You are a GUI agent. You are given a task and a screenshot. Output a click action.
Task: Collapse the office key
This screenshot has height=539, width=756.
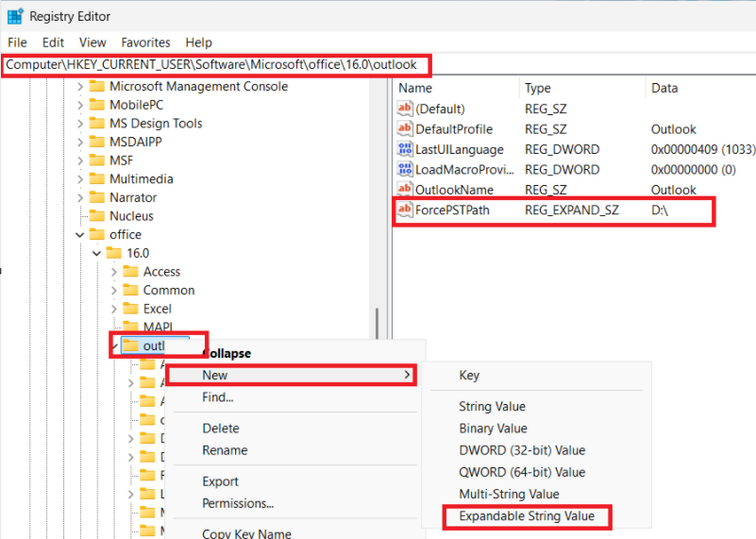pos(80,235)
